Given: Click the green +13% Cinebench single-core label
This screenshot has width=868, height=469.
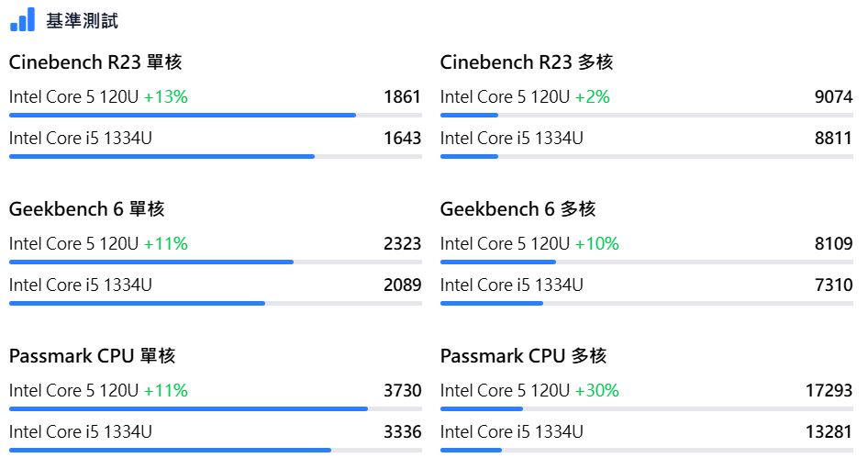Looking at the screenshot, I should [x=166, y=96].
